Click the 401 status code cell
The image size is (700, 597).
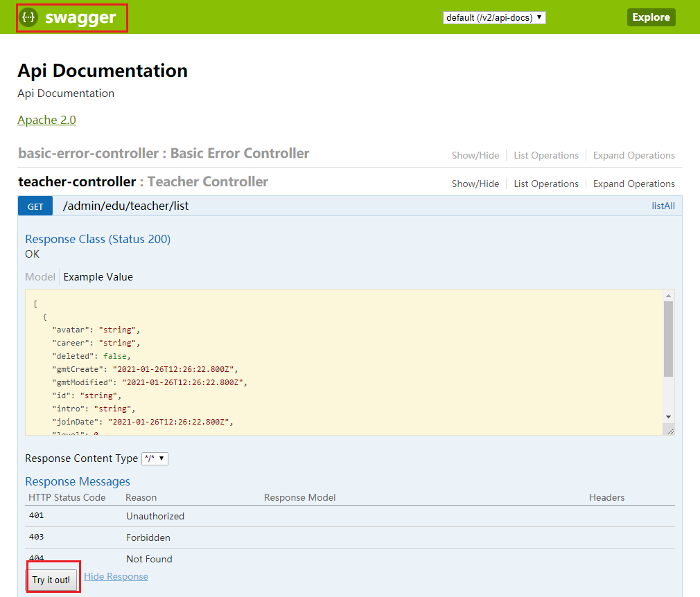(x=36, y=515)
